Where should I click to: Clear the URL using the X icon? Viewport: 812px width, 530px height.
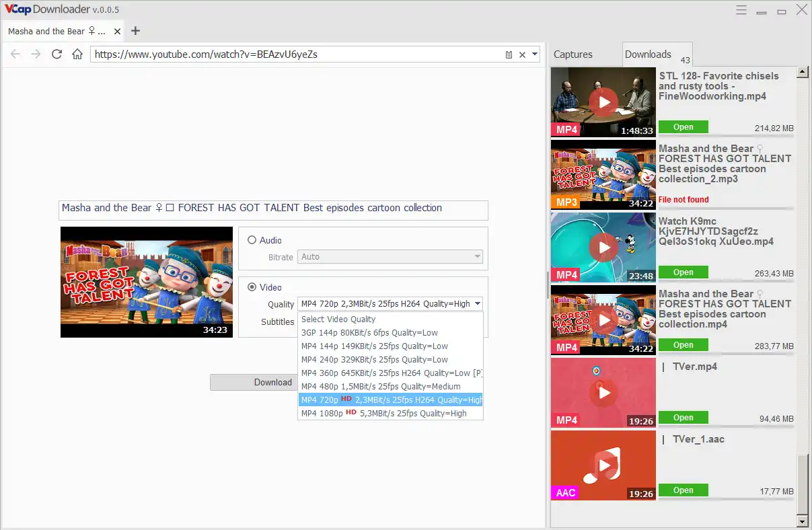521,54
